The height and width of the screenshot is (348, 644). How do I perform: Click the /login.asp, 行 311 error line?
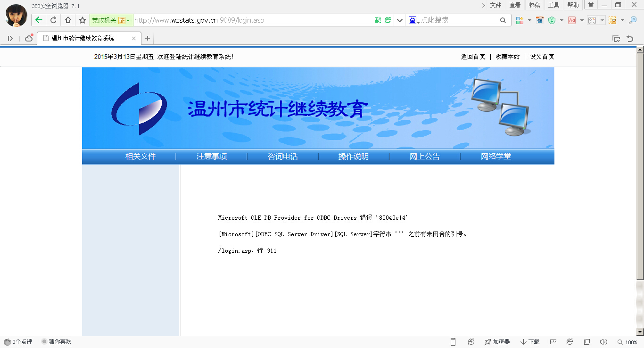[x=247, y=251]
